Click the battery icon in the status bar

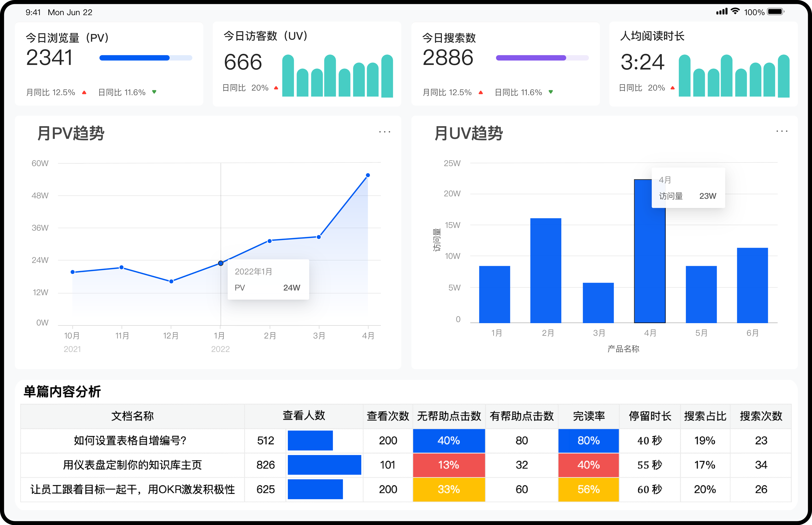click(775, 12)
